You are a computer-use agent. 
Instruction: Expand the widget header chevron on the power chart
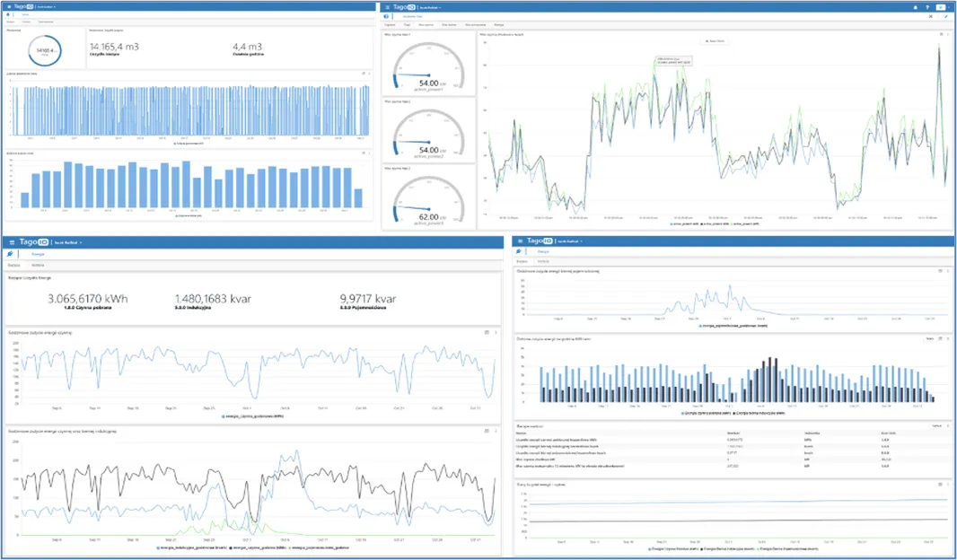click(x=941, y=34)
